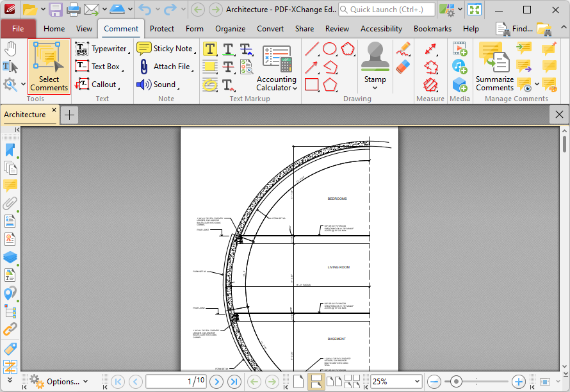The width and height of the screenshot is (570, 392).
Task: Choose the Arrow drawing tool
Action: tap(311, 67)
